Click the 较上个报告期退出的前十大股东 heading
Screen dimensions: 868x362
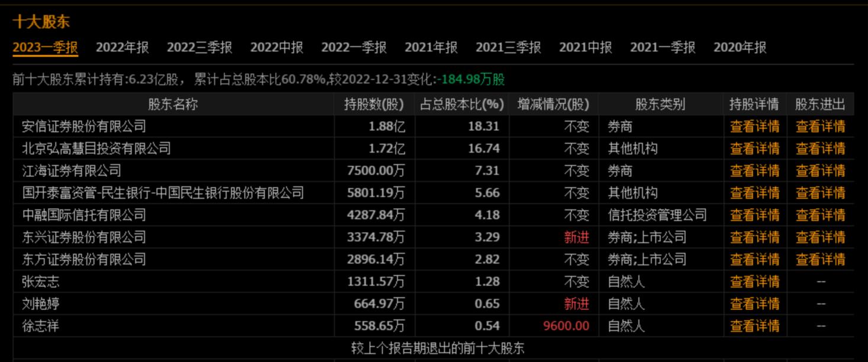(x=437, y=348)
